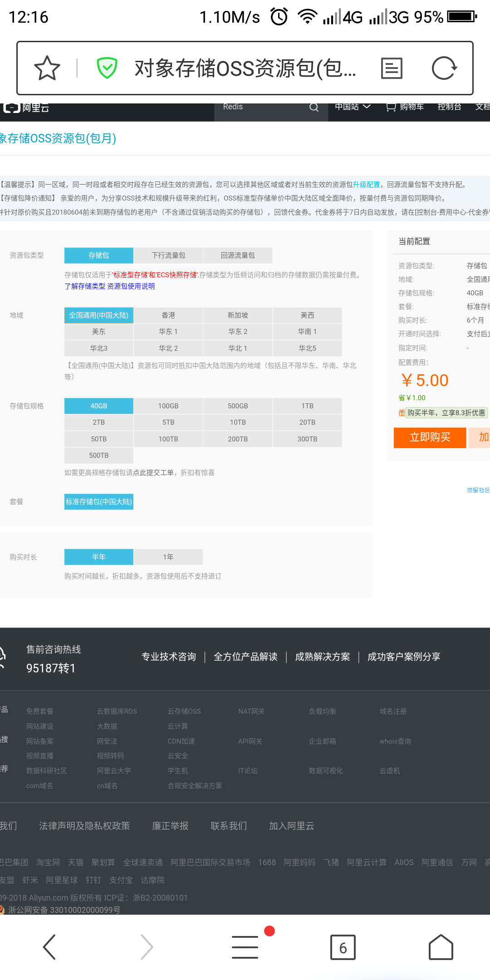Open the 升级配置 link
The image size is (490, 980).
coord(366,185)
